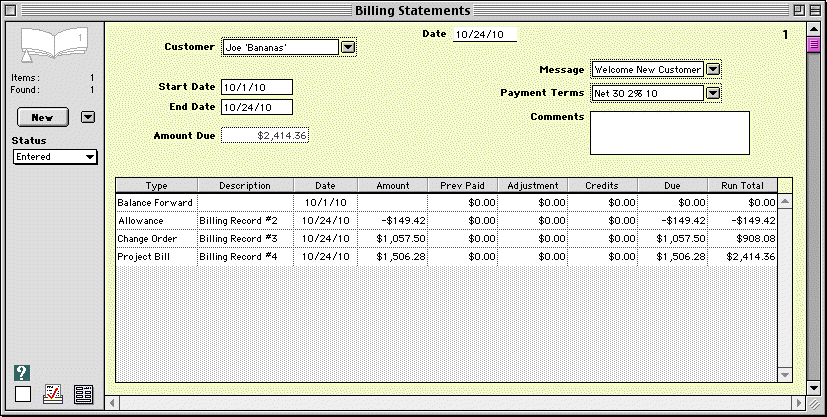827x417 pixels.
Task: Expand the Customer dropdown arrow
Action: pos(347,46)
